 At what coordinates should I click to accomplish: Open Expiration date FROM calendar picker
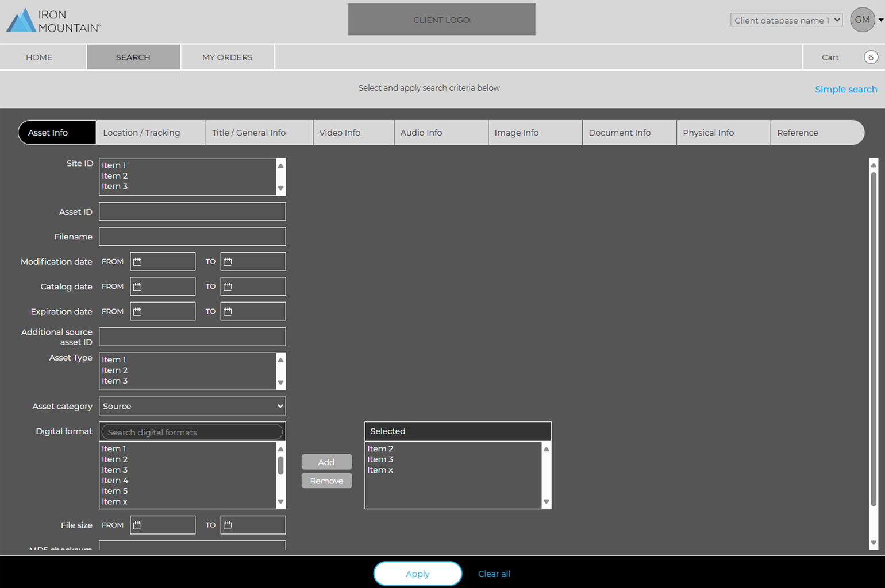click(137, 311)
